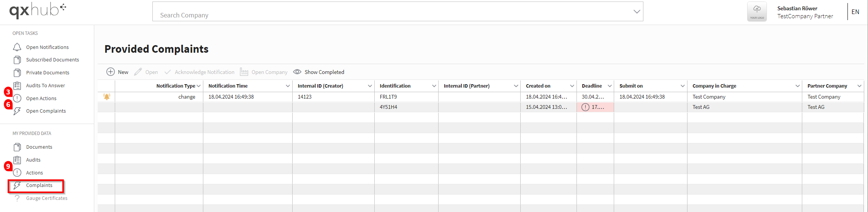The image size is (868, 212).
Task: Click the overdue deadline warning icon
Action: (586, 107)
